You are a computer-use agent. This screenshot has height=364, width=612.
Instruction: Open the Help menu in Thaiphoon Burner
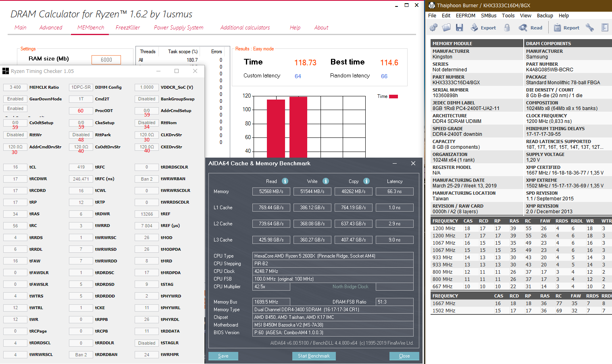pyautogui.click(x=564, y=16)
